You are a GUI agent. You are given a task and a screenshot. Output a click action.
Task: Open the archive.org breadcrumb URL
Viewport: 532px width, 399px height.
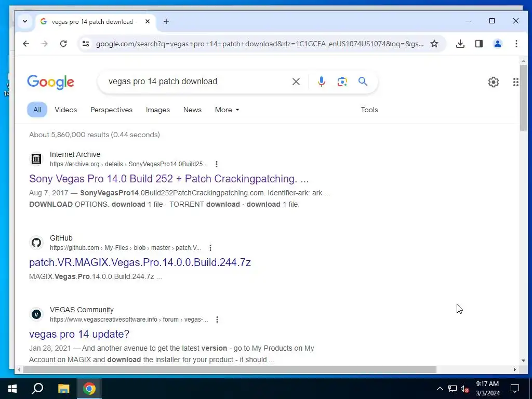point(129,164)
